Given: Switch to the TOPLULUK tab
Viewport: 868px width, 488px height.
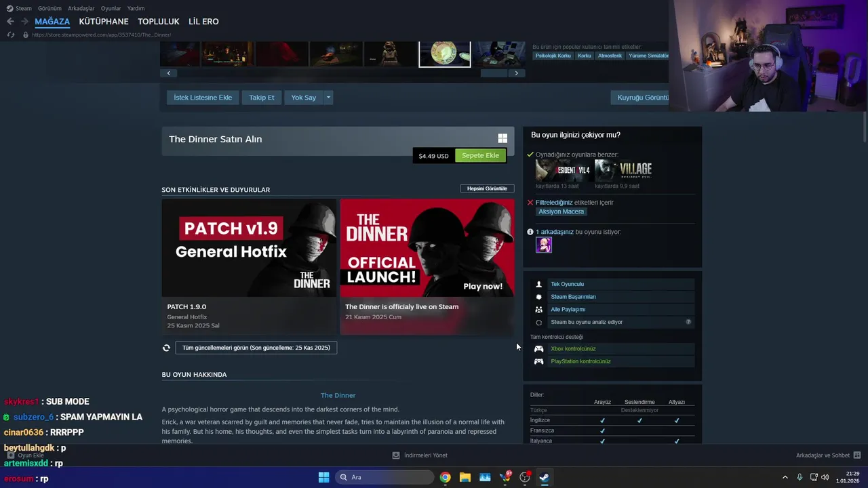Looking at the screenshot, I should 159,22.
